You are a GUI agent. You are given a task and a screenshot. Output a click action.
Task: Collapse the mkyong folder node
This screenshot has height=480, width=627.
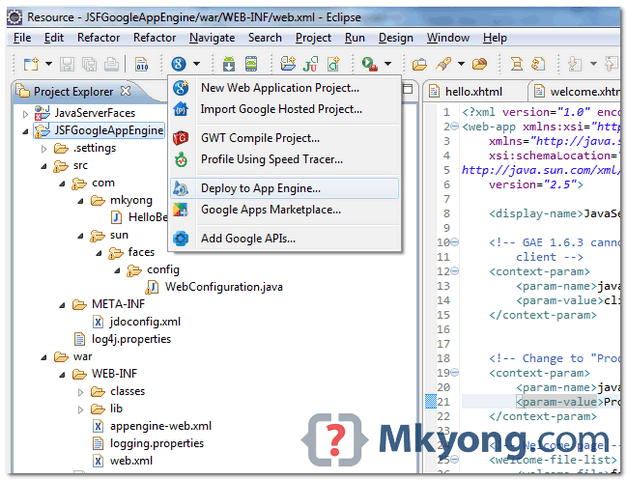(80, 201)
